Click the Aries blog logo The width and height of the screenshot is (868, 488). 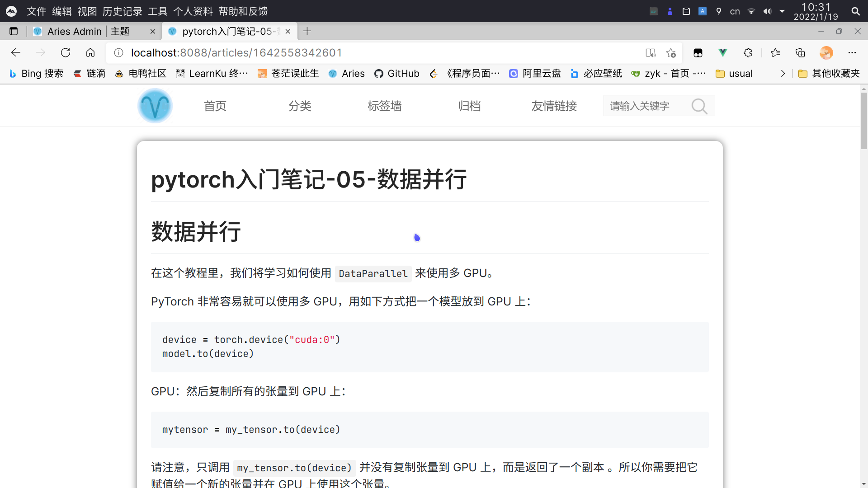tap(155, 106)
